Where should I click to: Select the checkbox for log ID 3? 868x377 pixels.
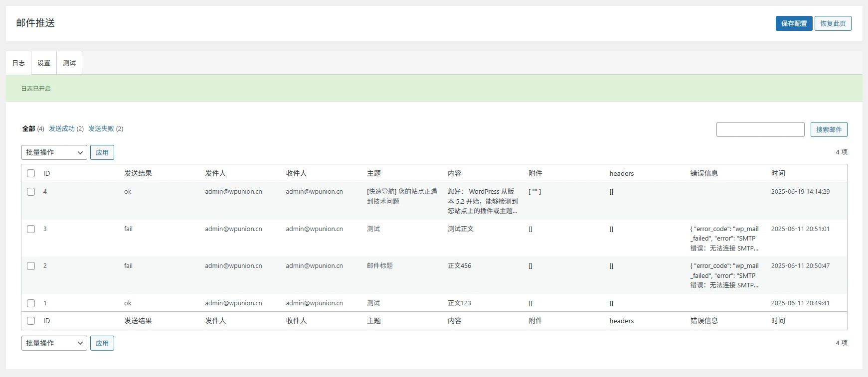(31, 229)
